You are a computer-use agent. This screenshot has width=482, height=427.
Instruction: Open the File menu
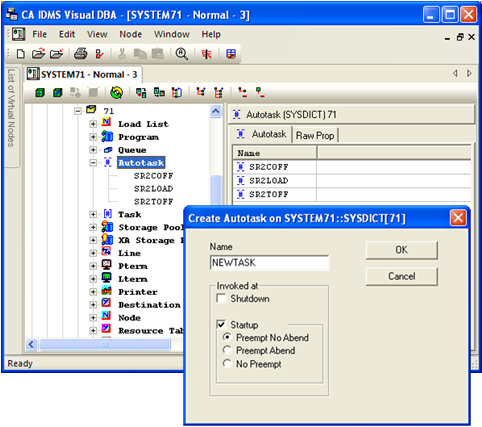click(x=39, y=34)
